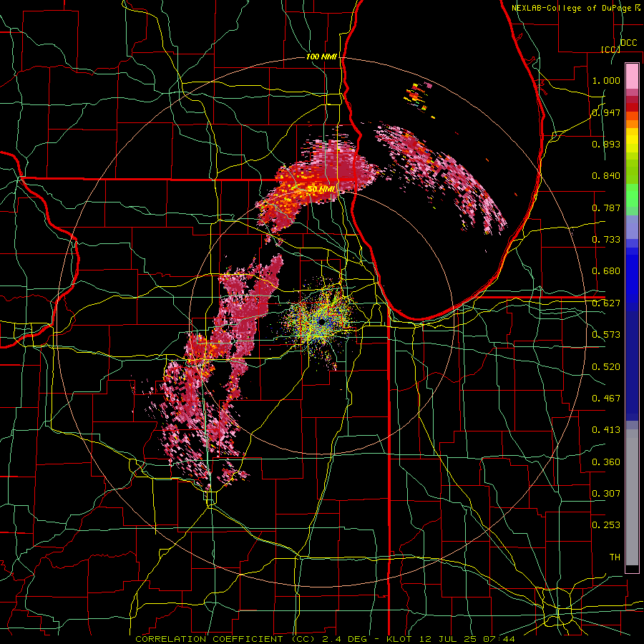Pick the gray color bar segment near 0.307
The width and height of the screenshot is (644, 644).
coord(632,497)
